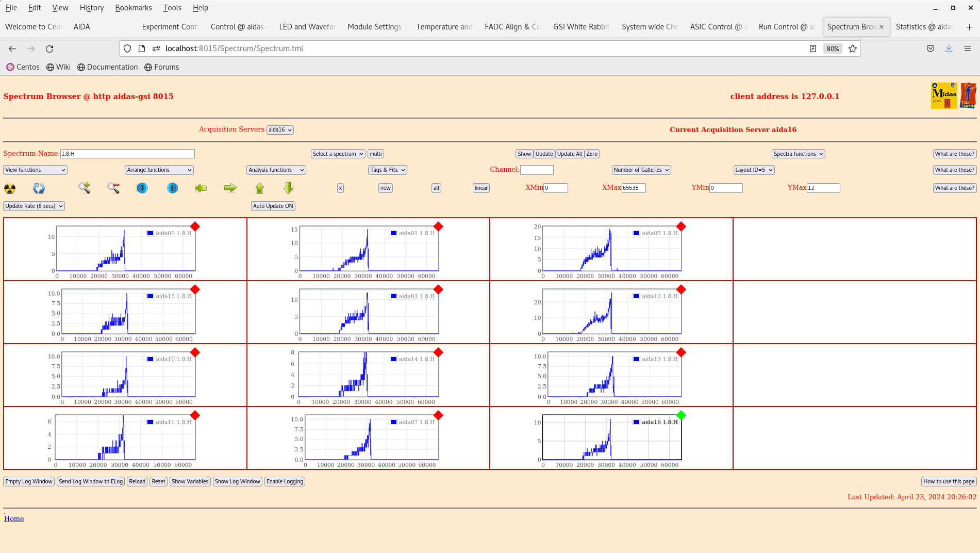The width and height of the screenshot is (980, 553).
Task: Click the zoom in magnifier icon
Action: click(84, 188)
